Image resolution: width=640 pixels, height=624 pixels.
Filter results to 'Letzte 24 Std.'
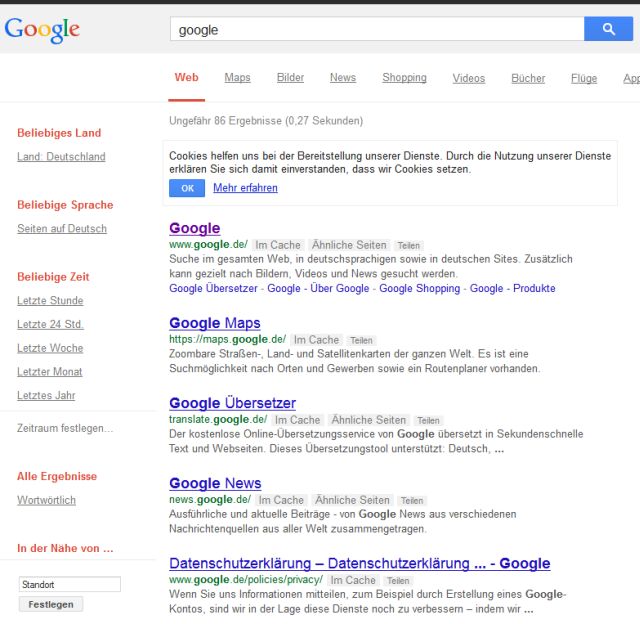(x=50, y=324)
